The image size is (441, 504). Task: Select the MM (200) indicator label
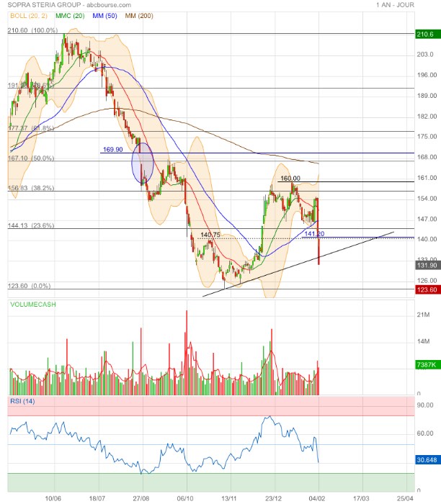139,16
